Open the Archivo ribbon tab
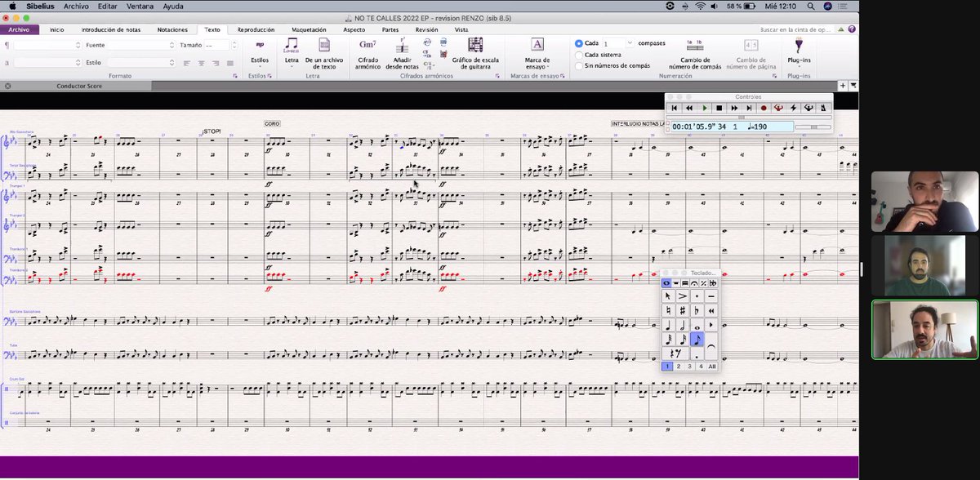The height and width of the screenshot is (480, 980). click(x=19, y=29)
